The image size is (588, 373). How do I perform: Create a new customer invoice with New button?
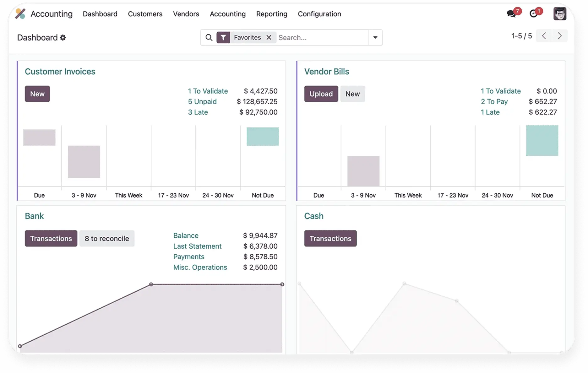(x=37, y=94)
